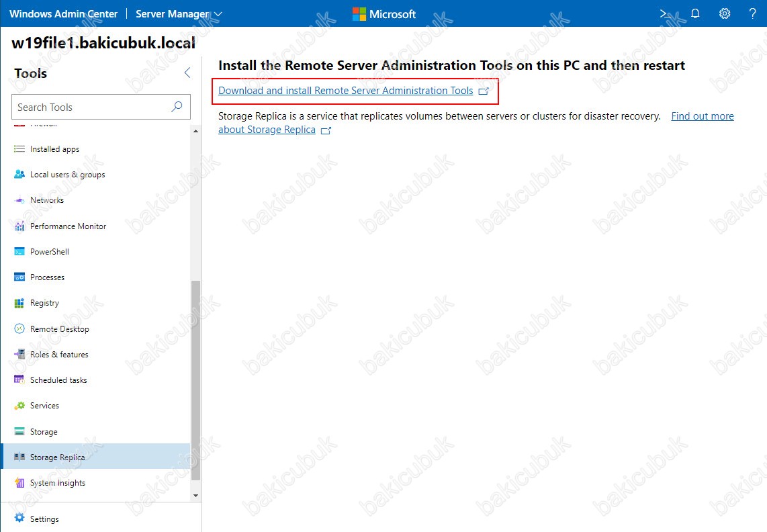767x532 pixels.
Task: Open the PowerShell console icon in header
Action: [x=666, y=13]
